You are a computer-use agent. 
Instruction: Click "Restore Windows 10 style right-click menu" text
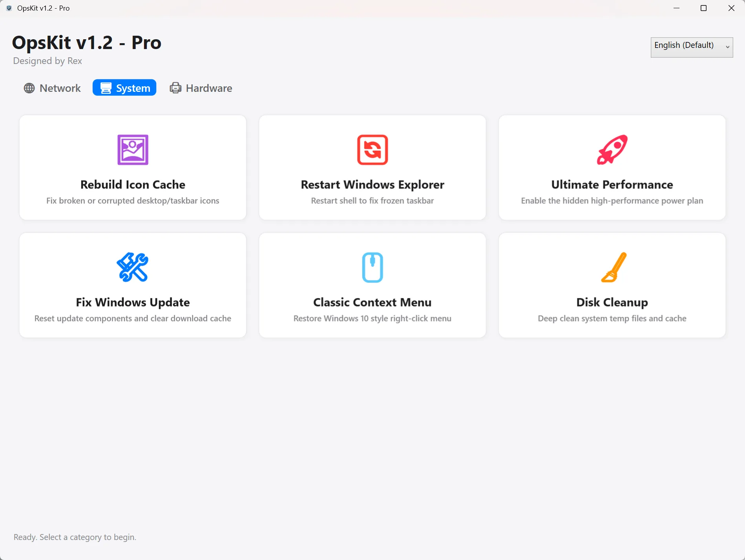click(x=372, y=318)
